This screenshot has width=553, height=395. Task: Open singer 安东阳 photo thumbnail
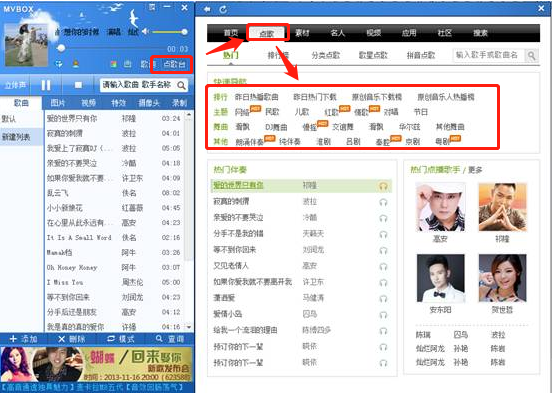coord(440,278)
